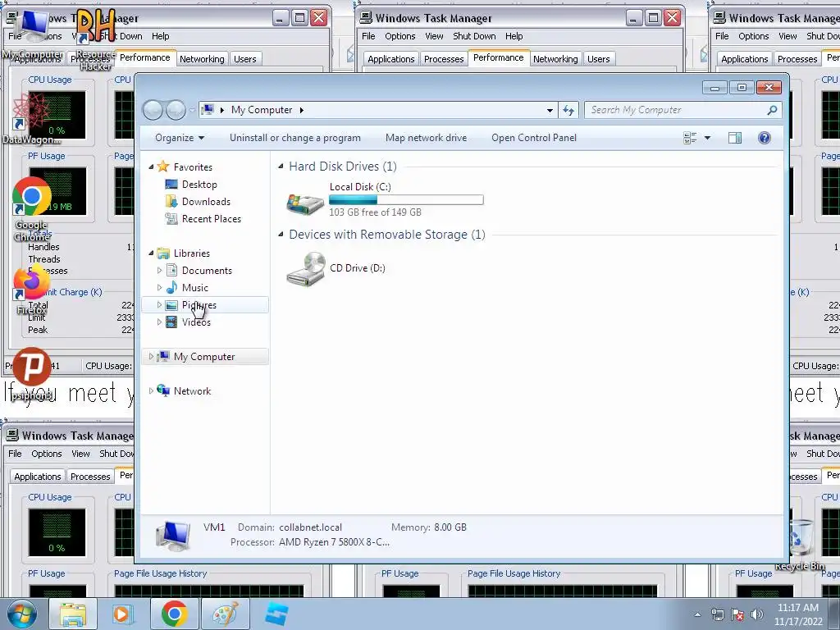The height and width of the screenshot is (630, 840).
Task: Open DataWagon desktop shortcut
Action: point(32,119)
